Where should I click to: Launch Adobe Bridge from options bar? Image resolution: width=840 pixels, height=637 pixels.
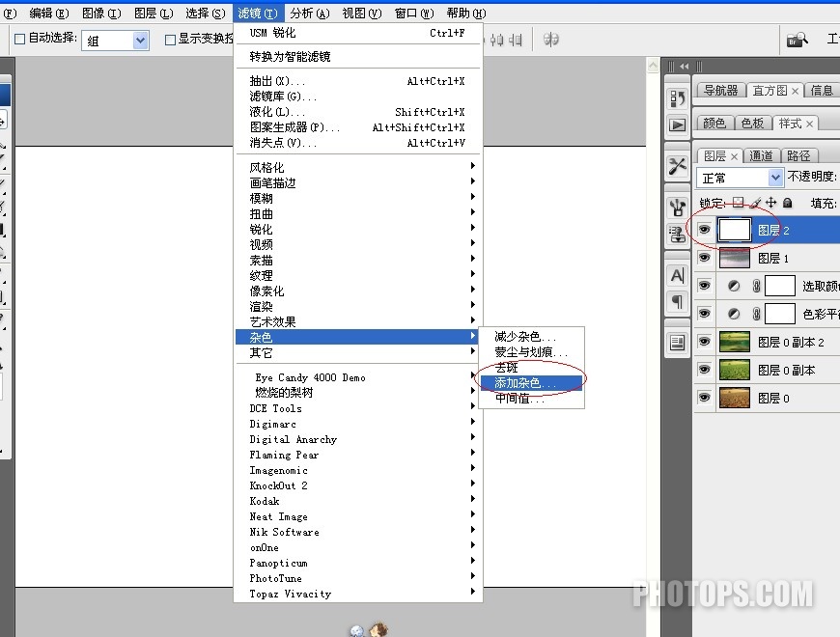pos(798,40)
